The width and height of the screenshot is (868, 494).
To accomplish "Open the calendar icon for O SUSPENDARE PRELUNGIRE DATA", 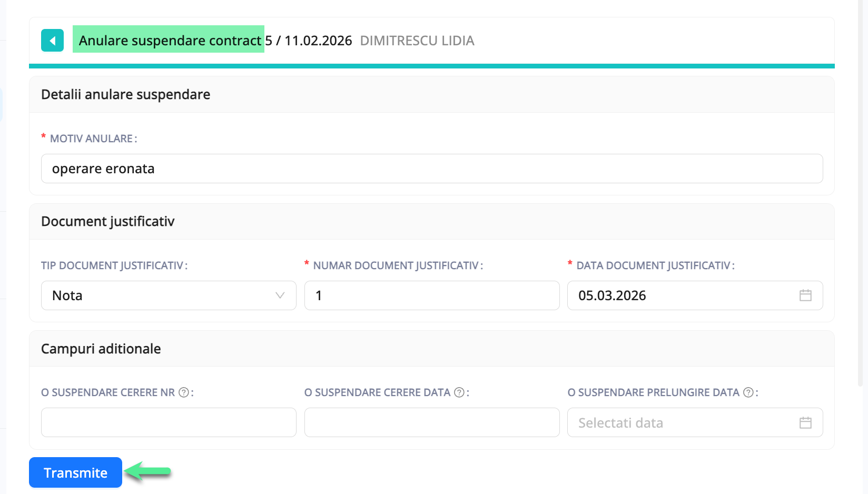I will coord(805,422).
